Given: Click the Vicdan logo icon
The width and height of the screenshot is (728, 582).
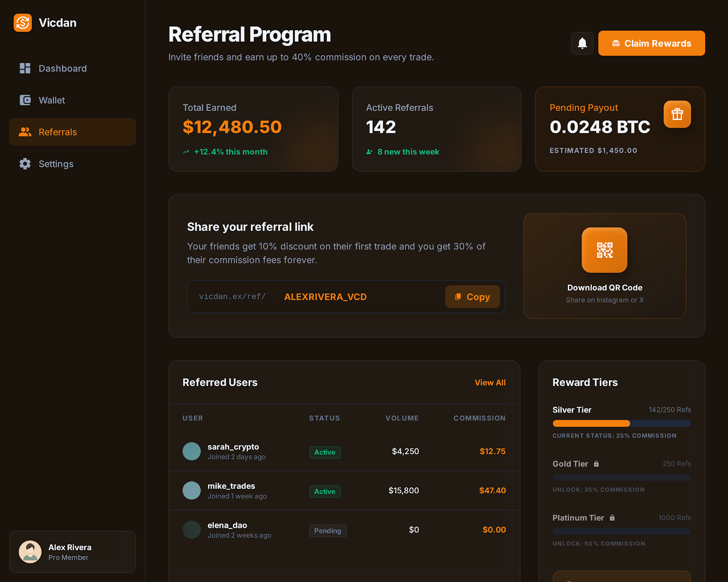Looking at the screenshot, I should (x=23, y=23).
